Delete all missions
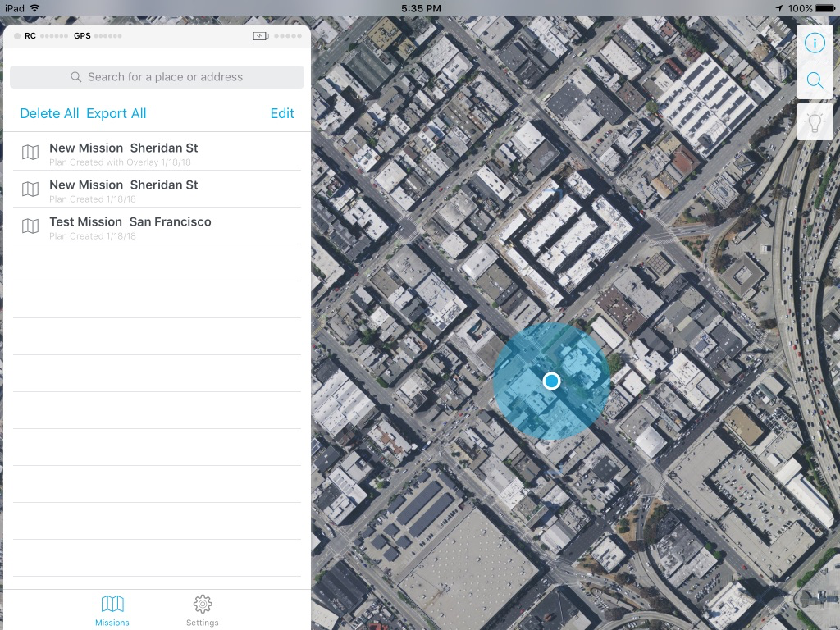Screen dimensions: 840x630 (x=49, y=113)
